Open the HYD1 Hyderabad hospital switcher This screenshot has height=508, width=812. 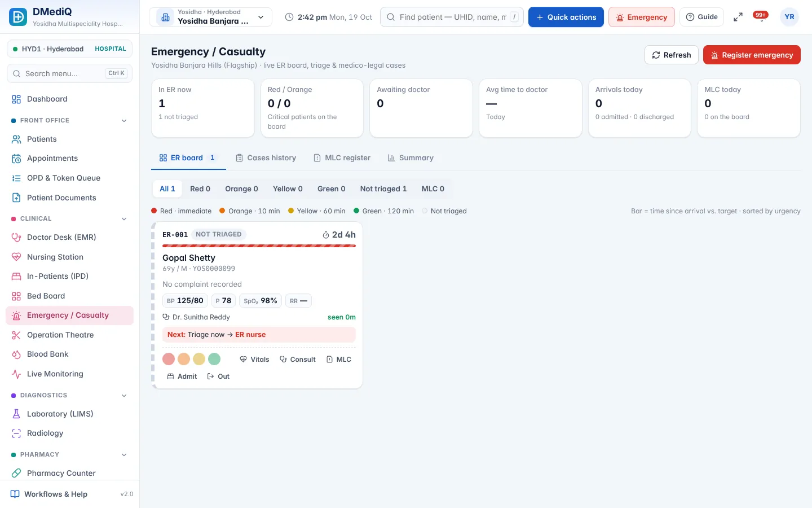click(x=69, y=49)
